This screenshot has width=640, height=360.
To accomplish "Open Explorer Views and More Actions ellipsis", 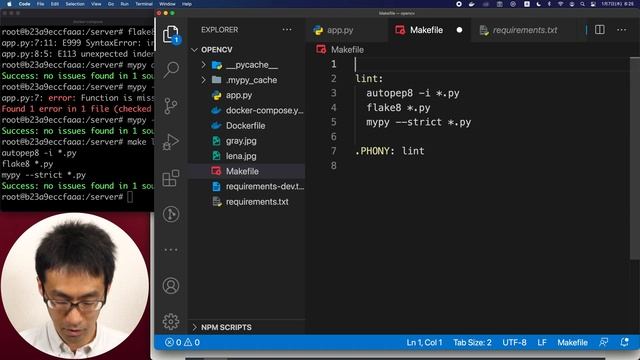I will (x=287, y=30).
